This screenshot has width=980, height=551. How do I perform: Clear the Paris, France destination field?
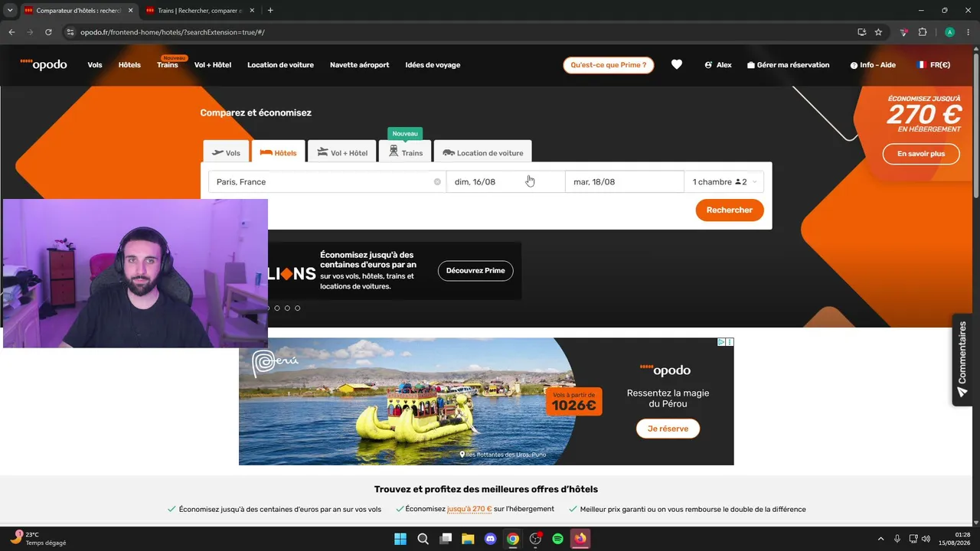437,181
